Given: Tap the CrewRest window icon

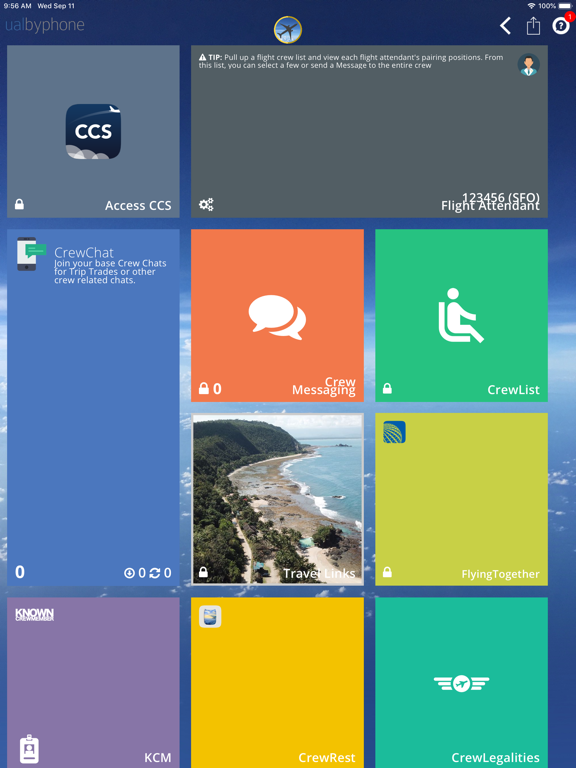Looking at the screenshot, I should pos(210,616).
